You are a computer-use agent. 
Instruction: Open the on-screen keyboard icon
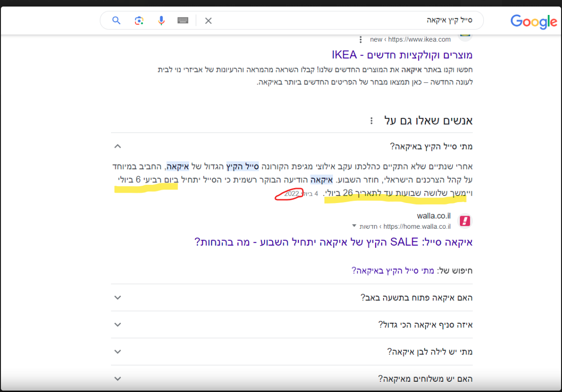tap(183, 20)
